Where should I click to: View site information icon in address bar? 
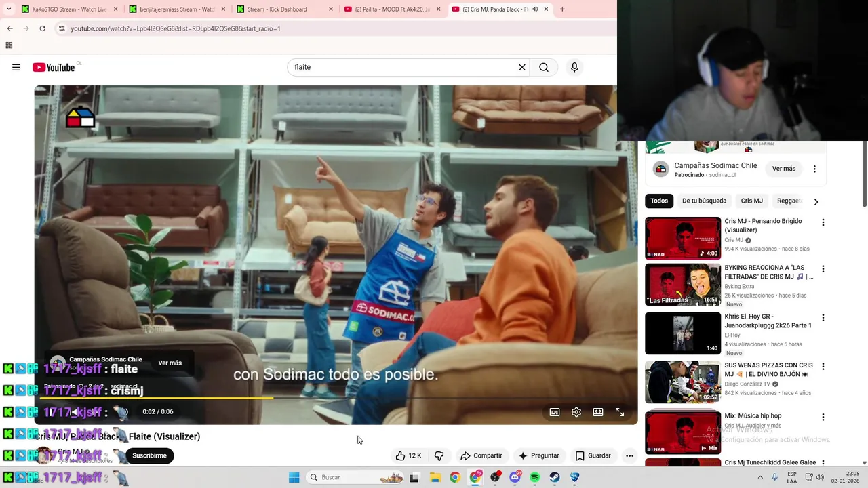click(x=62, y=28)
